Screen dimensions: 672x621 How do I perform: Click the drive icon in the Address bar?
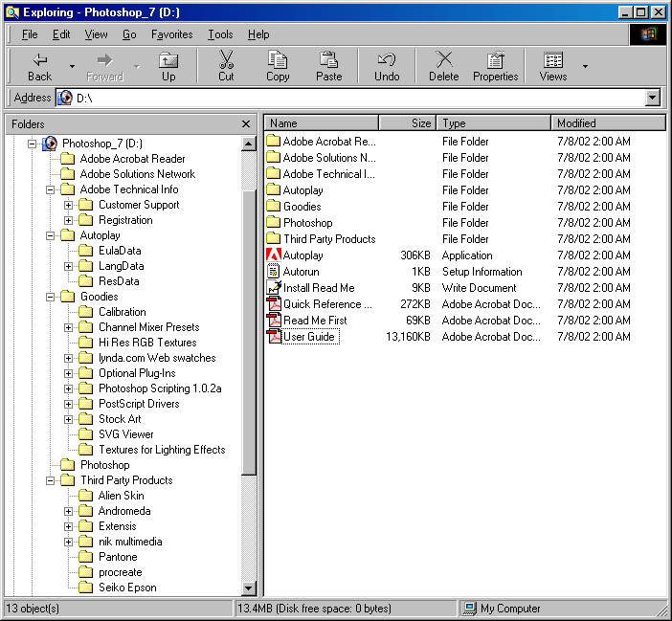[x=65, y=98]
